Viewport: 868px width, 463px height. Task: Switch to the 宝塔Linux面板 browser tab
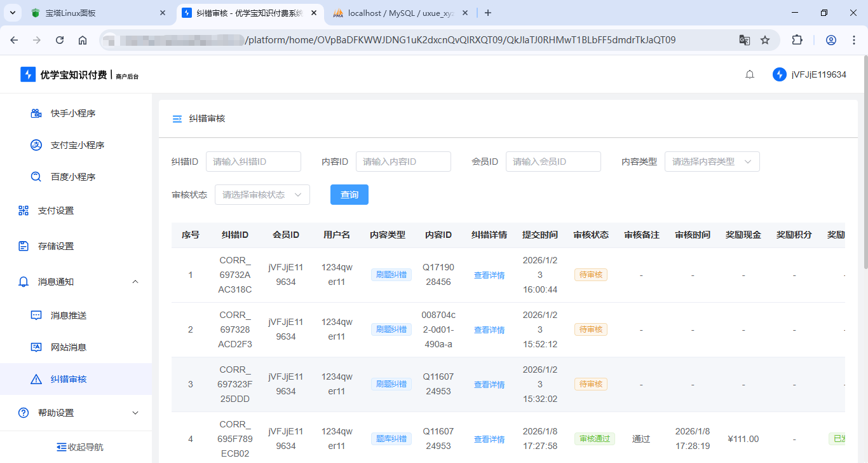(95, 13)
